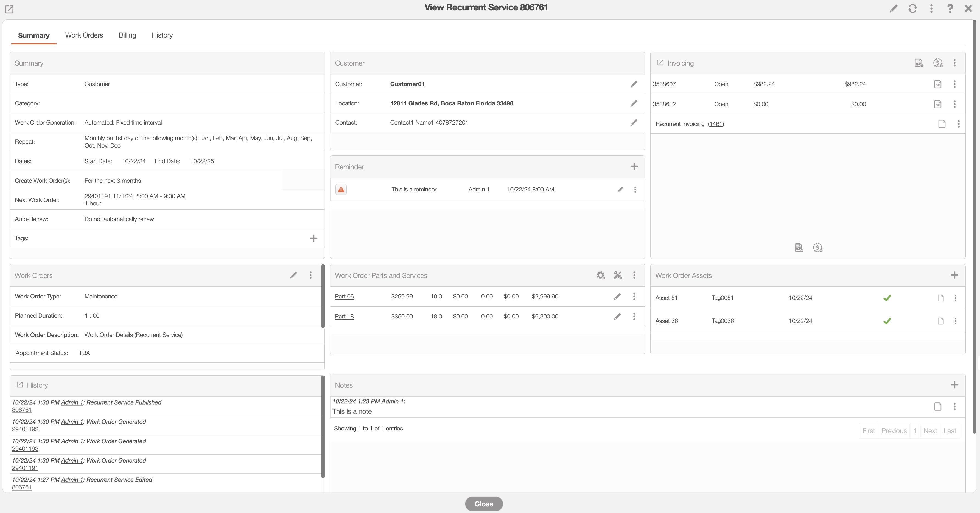The image size is (980, 513).
Task: Click the edit pencil in the title bar
Action: click(893, 8)
